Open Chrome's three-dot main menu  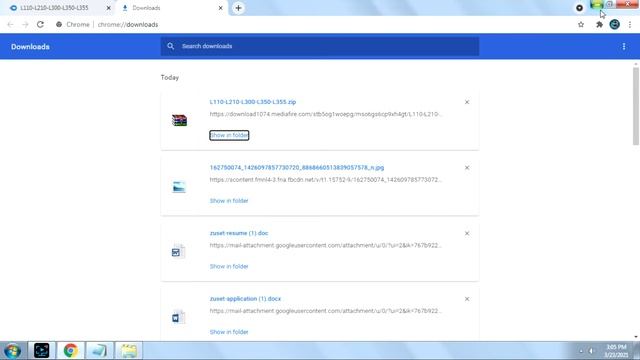630,24
